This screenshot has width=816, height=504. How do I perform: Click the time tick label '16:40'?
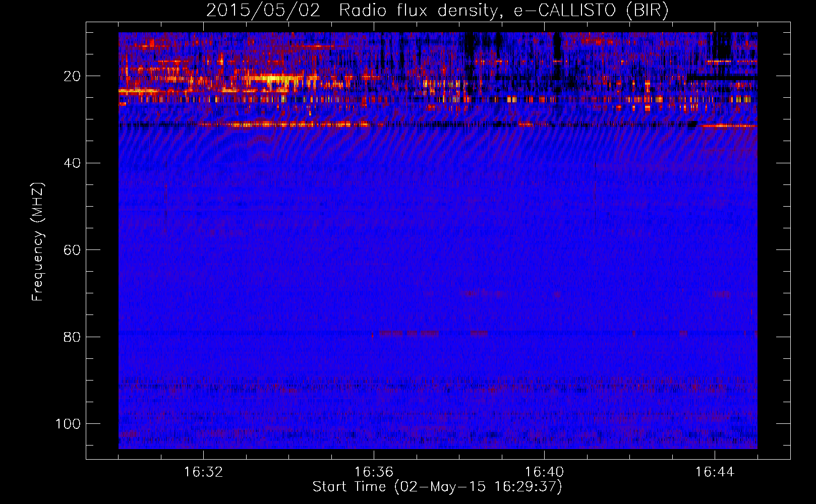(544, 472)
